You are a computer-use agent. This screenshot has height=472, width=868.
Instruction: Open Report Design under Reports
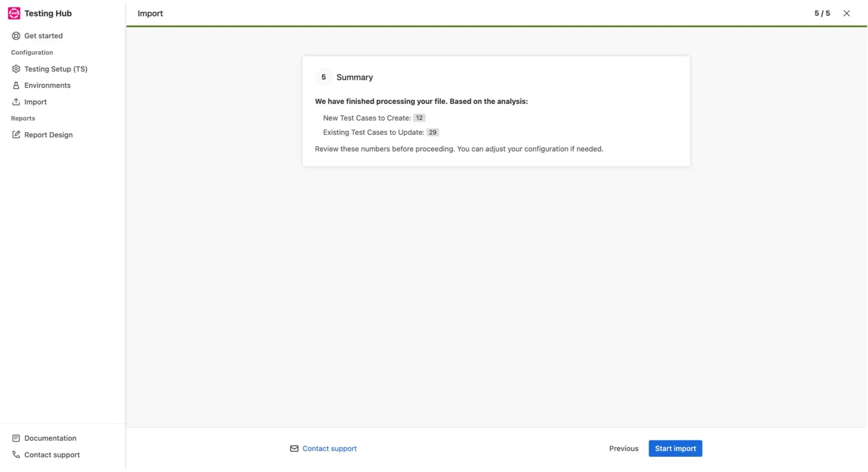click(x=48, y=134)
